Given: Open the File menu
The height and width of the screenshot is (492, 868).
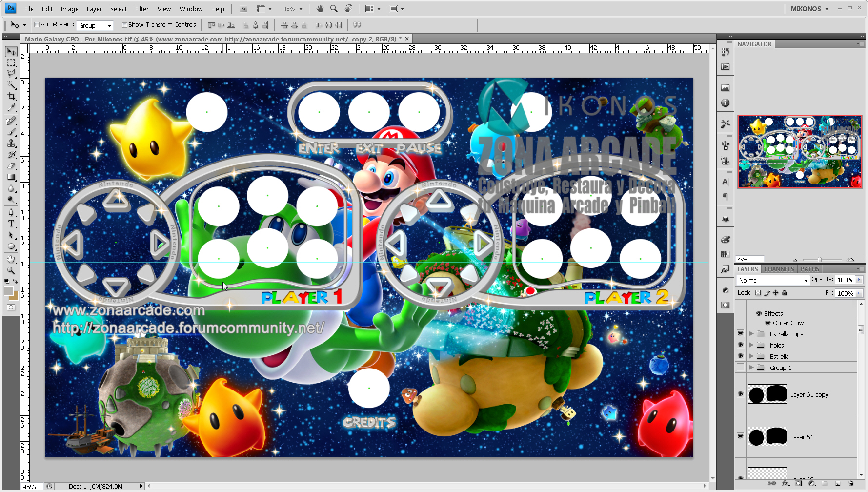Looking at the screenshot, I should pyautogui.click(x=29, y=9).
